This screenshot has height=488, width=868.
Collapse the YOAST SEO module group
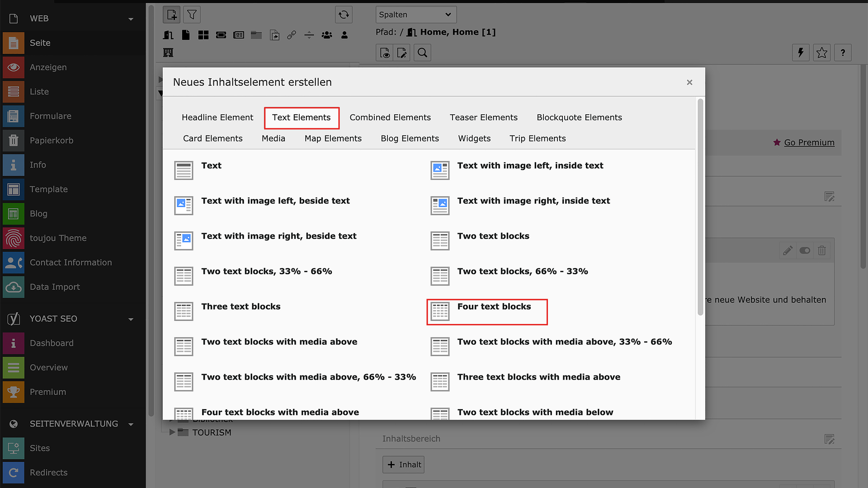point(131,319)
